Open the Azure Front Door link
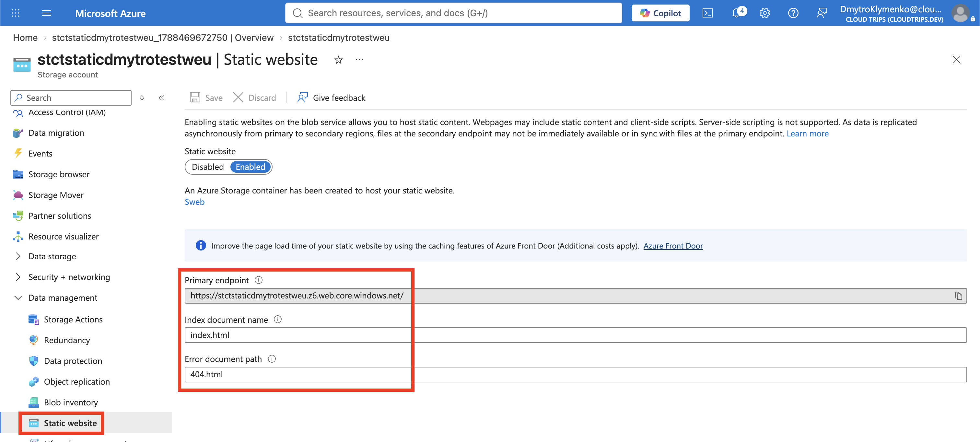 pos(673,246)
